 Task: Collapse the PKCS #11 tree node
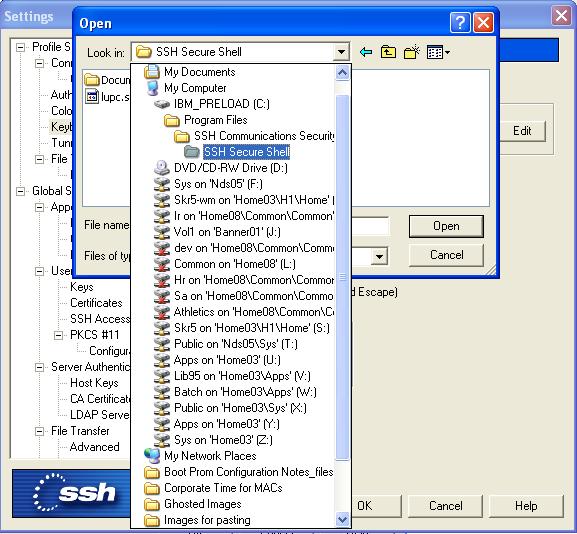click(x=58, y=335)
